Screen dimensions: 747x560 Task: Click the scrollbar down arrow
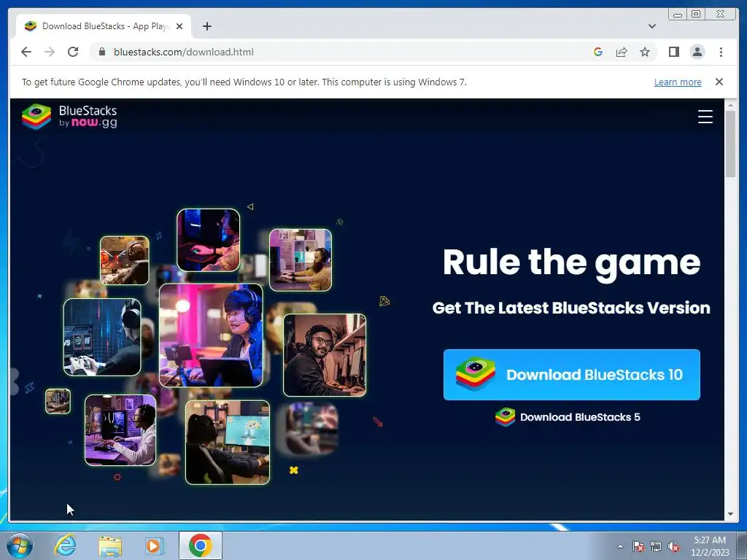730,514
